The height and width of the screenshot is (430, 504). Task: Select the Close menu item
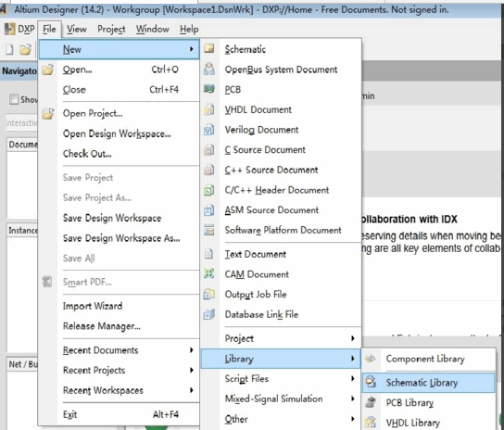(119, 89)
